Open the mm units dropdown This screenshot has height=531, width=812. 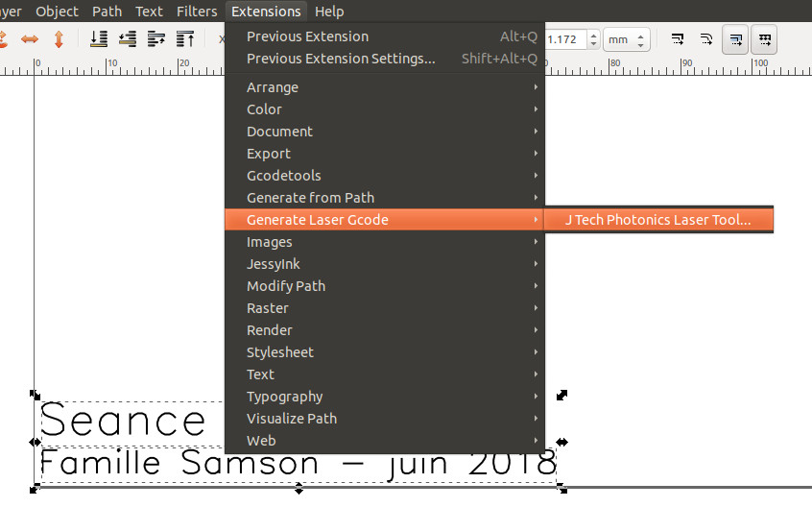[627, 39]
